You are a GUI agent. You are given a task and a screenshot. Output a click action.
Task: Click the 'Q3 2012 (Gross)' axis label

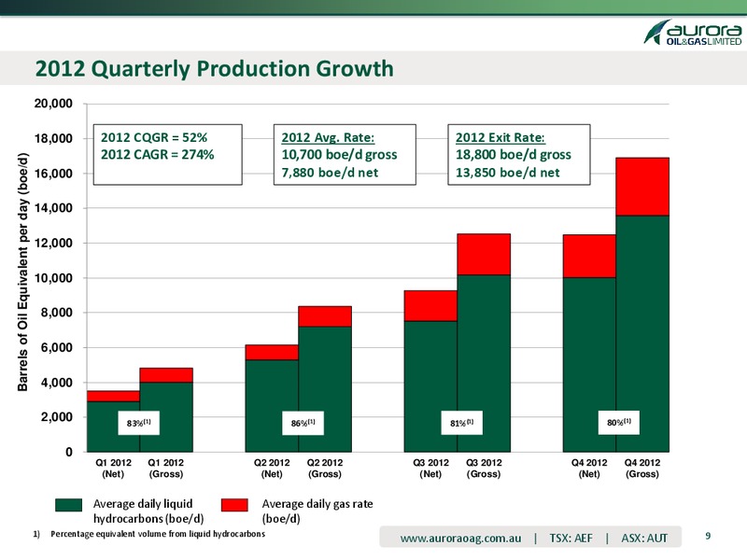tap(484, 469)
